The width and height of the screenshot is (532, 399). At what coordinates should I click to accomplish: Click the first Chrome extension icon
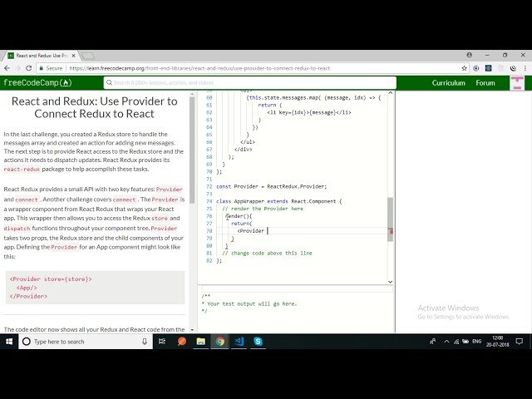tap(476, 68)
